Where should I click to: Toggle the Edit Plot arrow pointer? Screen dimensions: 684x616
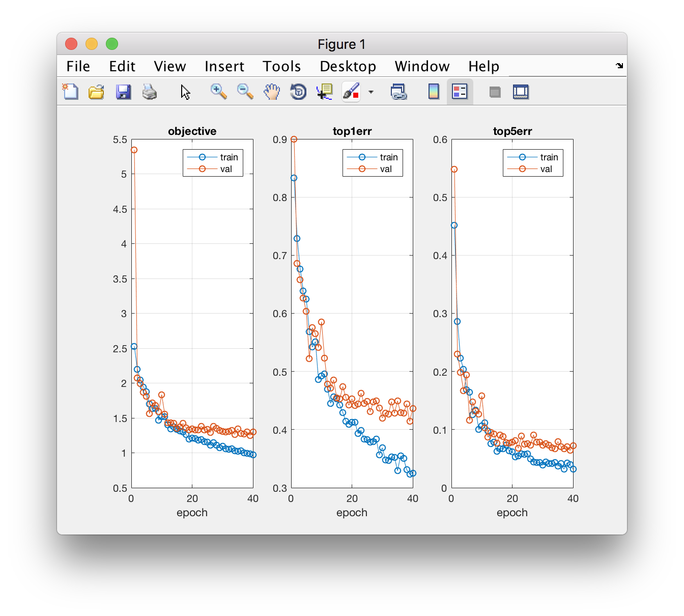click(185, 92)
